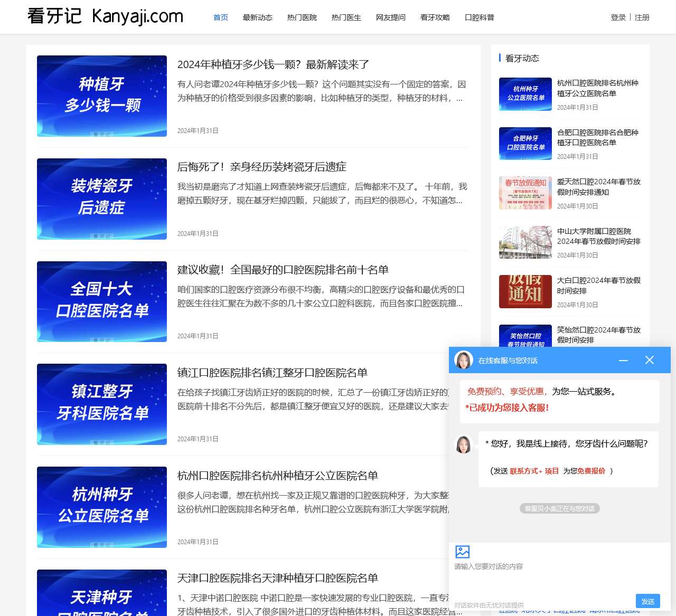Open sidebar link 中山大学附属口腔医院2024年春节放假时间安排
This screenshot has width=676, height=616.
[x=599, y=236]
